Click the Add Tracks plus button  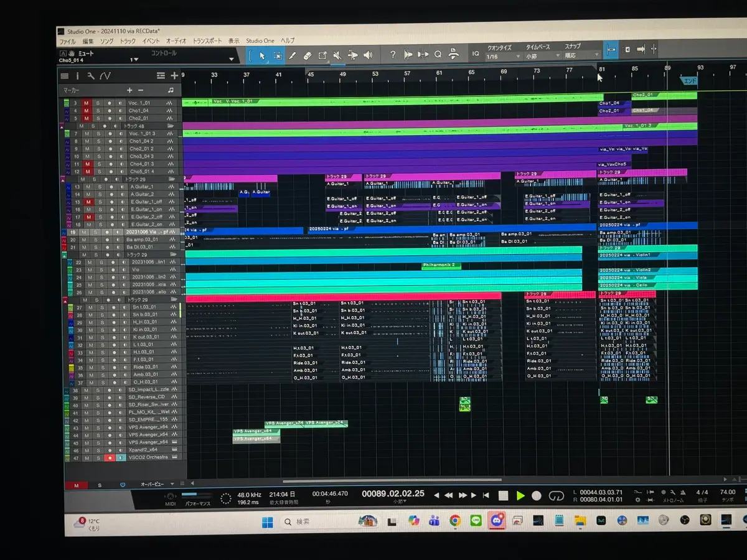pyautogui.click(x=174, y=76)
